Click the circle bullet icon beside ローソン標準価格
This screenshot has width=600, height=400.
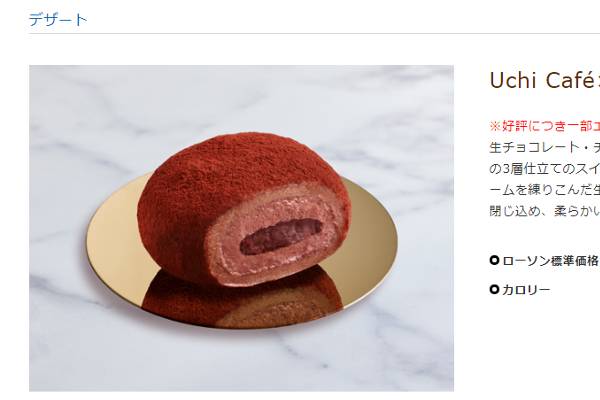(x=494, y=260)
